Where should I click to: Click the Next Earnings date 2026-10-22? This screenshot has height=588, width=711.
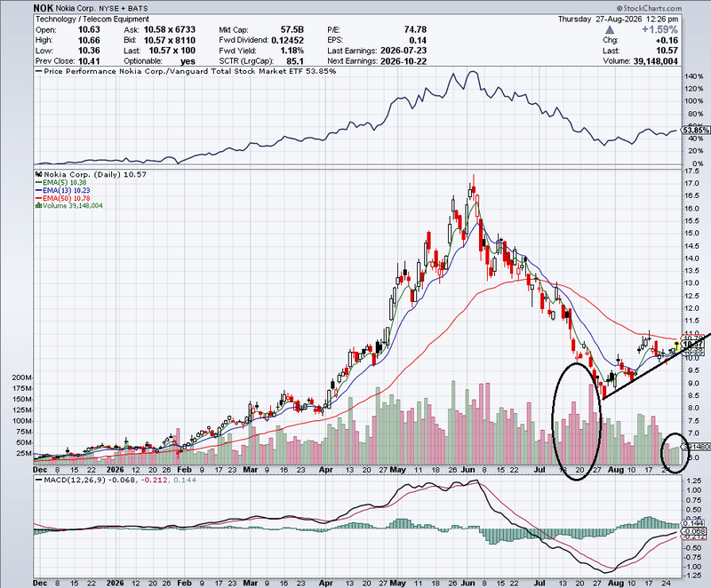point(403,60)
